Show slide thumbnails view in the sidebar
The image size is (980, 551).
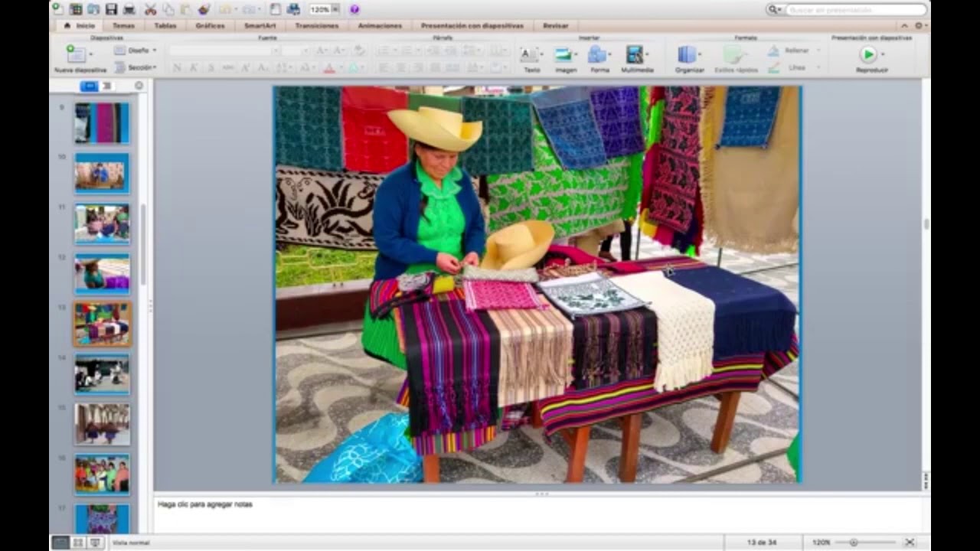click(x=89, y=86)
